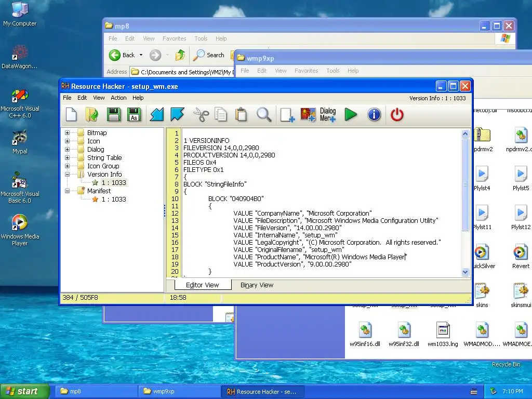Click the right-pointing blue arrow toolbar icon
Image resolution: width=532 pixels, height=399 pixels.
177,114
